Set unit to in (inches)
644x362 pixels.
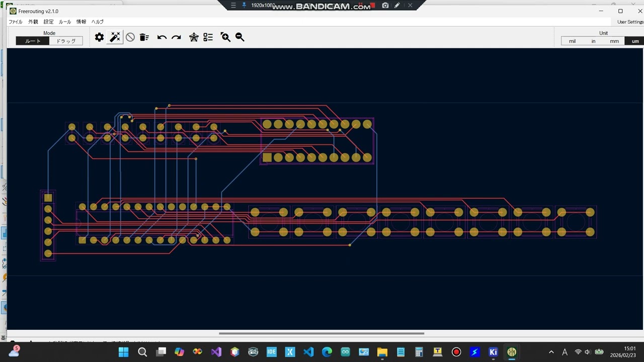tap(593, 41)
